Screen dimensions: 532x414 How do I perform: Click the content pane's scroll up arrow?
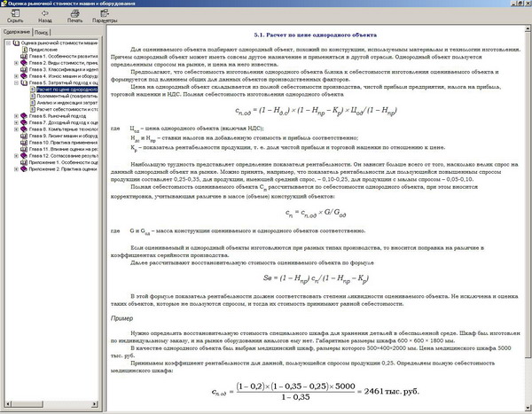click(528, 29)
